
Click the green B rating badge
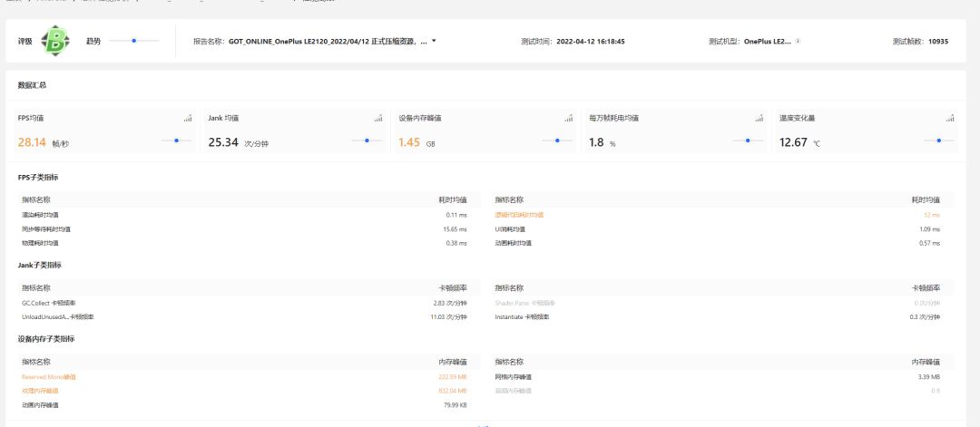coord(55,41)
